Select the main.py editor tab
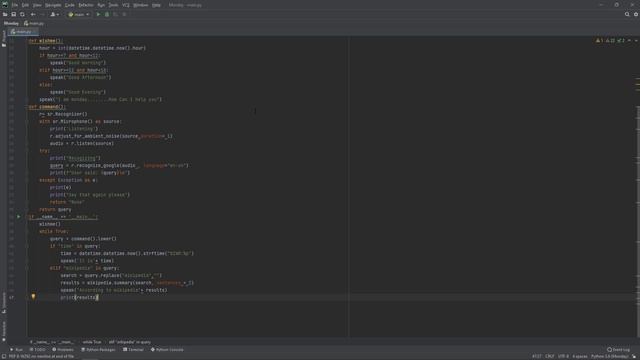This screenshot has height=360, width=640. pyautogui.click(x=23, y=31)
